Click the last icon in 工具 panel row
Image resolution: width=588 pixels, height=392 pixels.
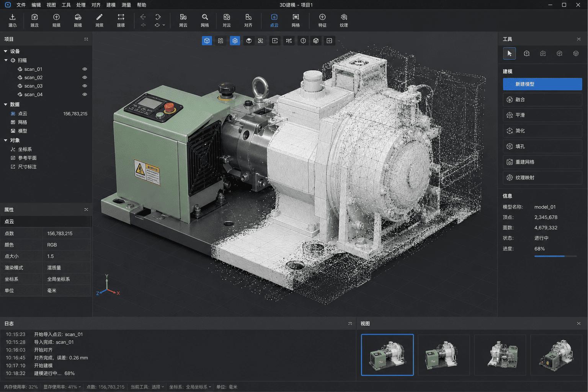(576, 54)
